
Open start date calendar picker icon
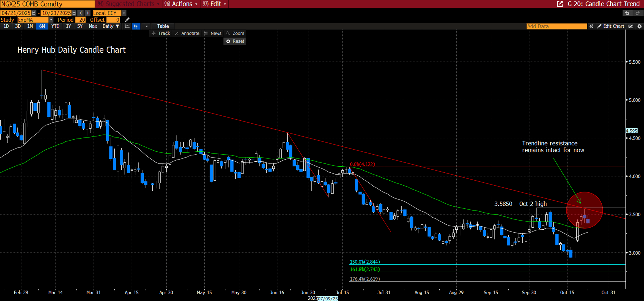coord(34,13)
